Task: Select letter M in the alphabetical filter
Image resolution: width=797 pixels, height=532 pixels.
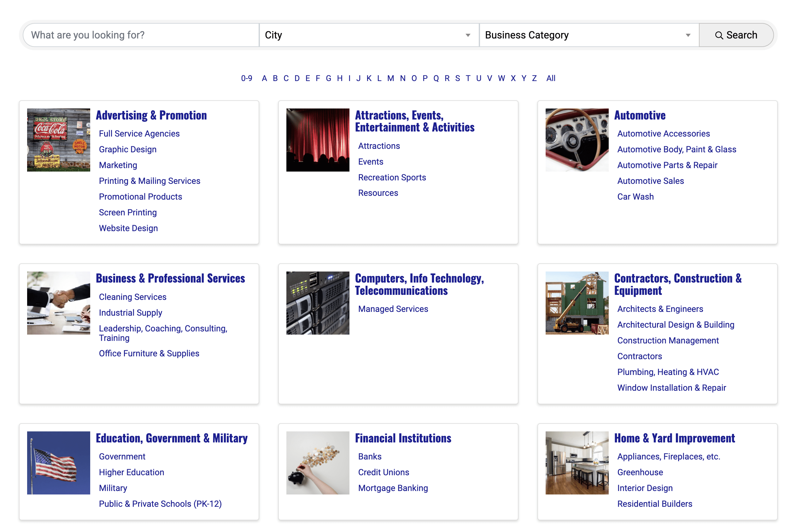Action: coord(391,78)
